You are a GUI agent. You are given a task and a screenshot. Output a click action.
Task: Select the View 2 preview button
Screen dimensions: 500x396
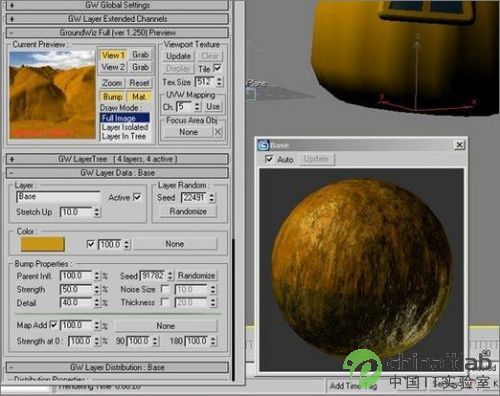pyautogui.click(x=113, y=67)
